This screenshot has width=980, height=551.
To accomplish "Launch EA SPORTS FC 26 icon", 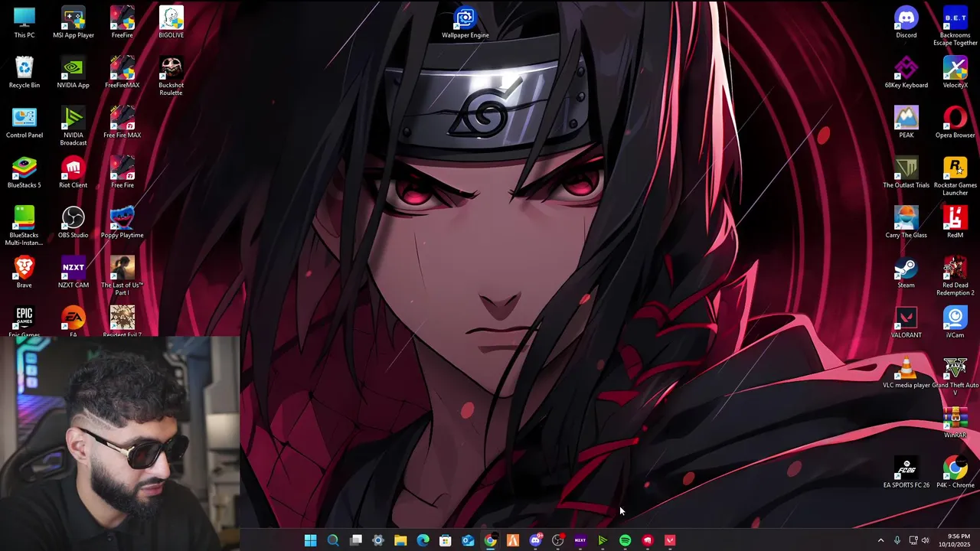I will 906,472.
